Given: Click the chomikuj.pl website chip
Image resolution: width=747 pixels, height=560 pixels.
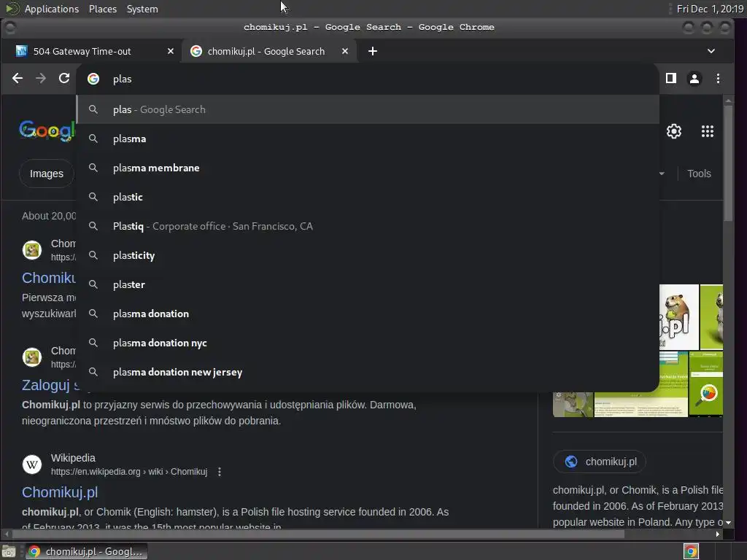Looking at the screenshot, I should (x=600, y=462).
